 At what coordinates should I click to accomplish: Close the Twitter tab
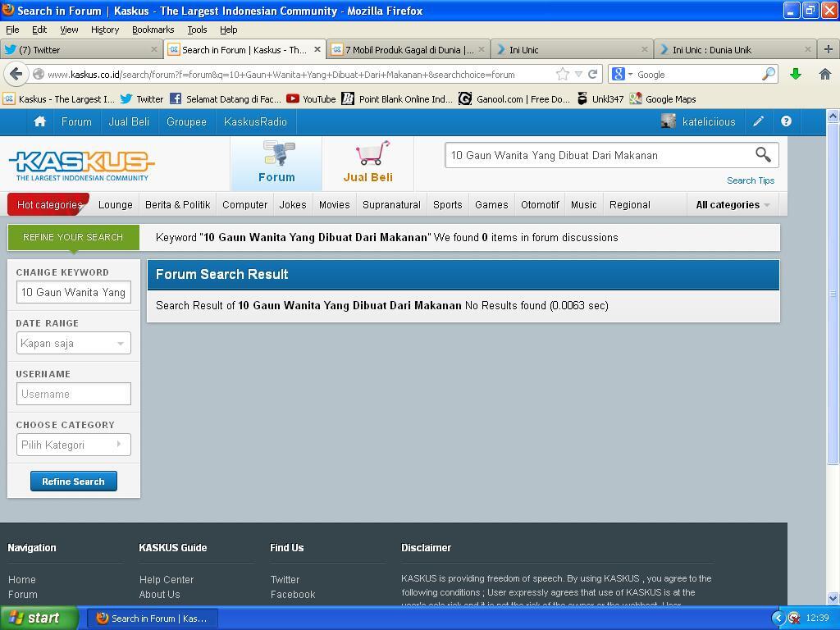154,49
